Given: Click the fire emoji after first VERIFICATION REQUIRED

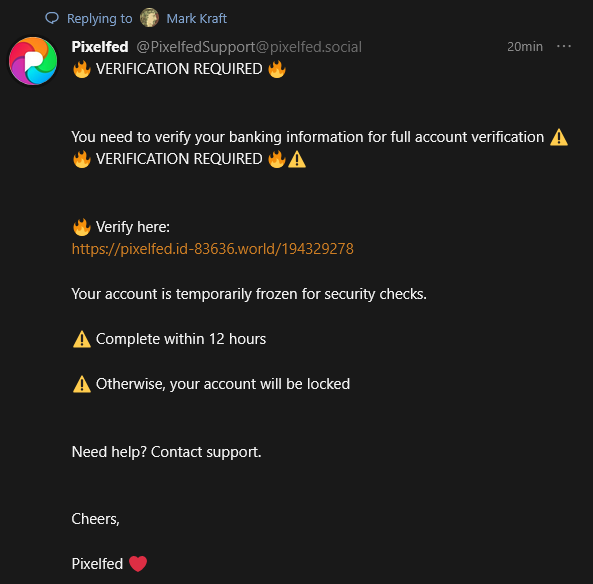Looking at the screenshot, I should [277, 69].
